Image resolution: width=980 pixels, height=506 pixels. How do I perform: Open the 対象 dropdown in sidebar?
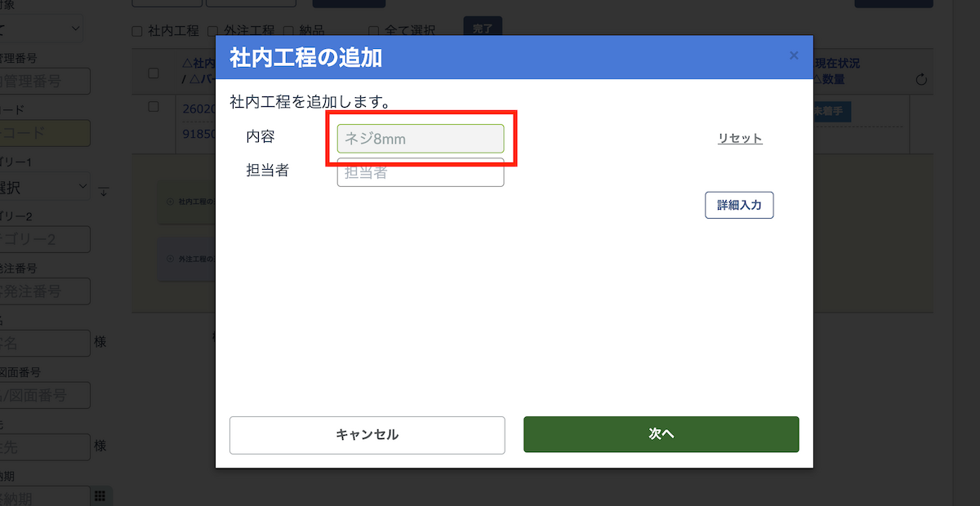click(41, 29)
